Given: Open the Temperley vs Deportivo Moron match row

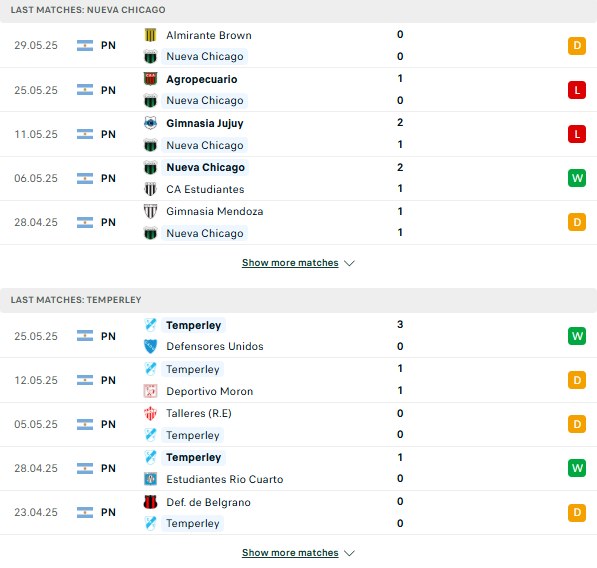Looking at the screenshot, I should pyautogui.click(x=298, y=380).
